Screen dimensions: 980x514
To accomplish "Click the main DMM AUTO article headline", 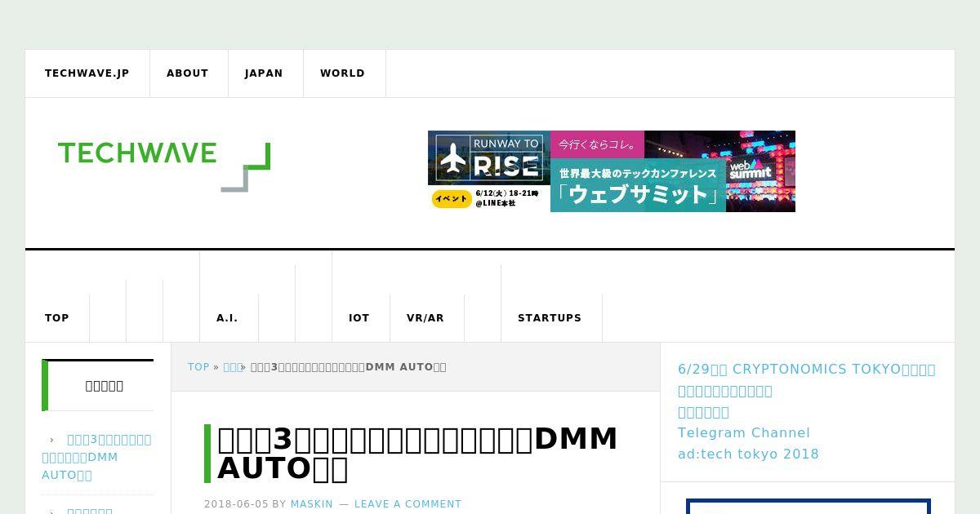I will click(x=417, y=454).
